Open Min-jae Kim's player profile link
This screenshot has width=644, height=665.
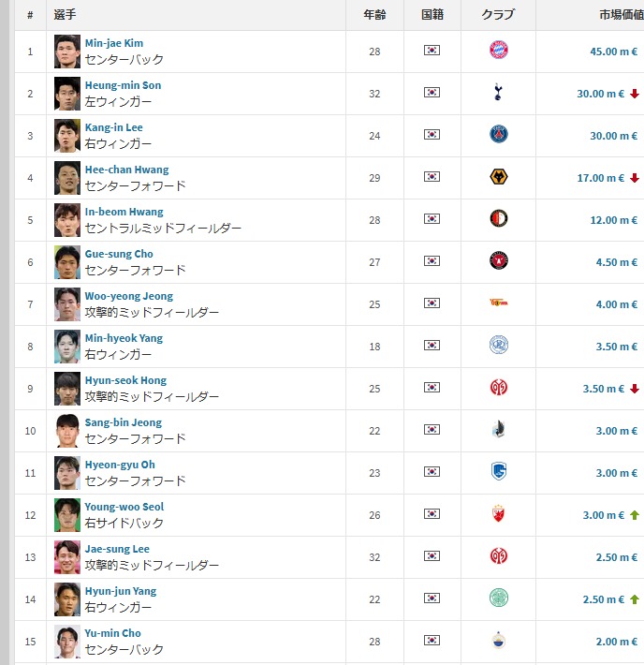[114, 43]
